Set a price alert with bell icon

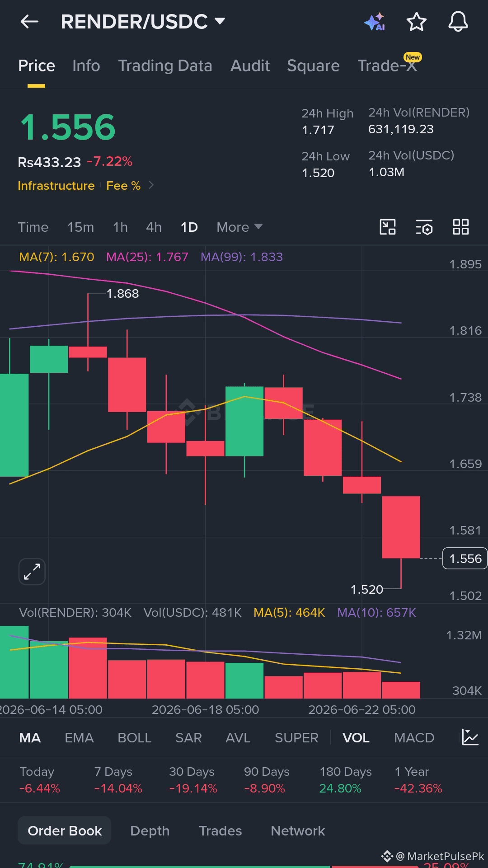click(x=458, y=21)
